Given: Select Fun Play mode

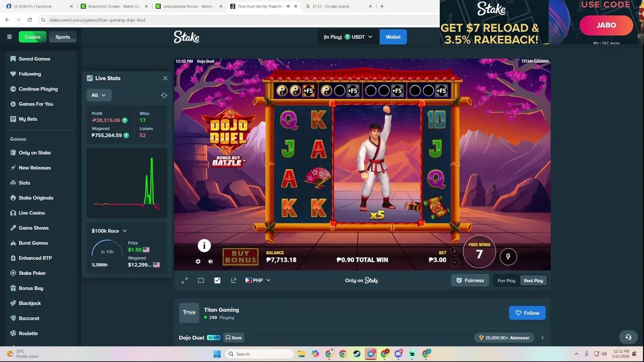Looking at the screenshot, I should tap(506, 281).
